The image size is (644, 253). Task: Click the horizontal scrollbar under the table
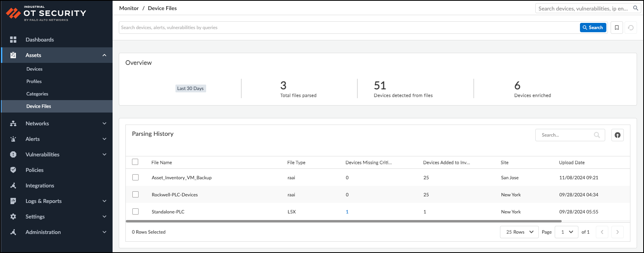coord(343,221)
